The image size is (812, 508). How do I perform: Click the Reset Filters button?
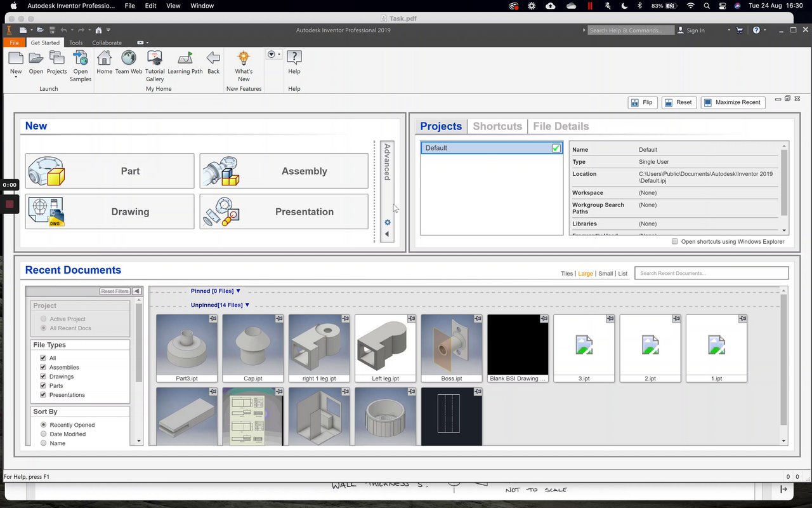point(115,291)
